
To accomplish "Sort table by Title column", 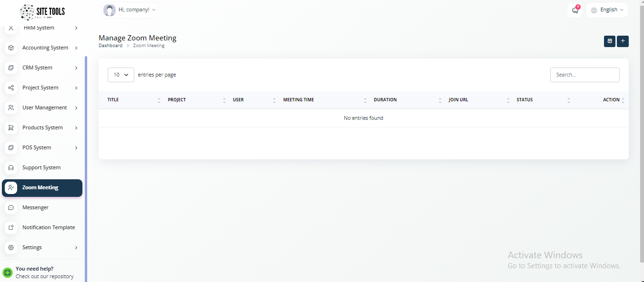I will (113, 100).
